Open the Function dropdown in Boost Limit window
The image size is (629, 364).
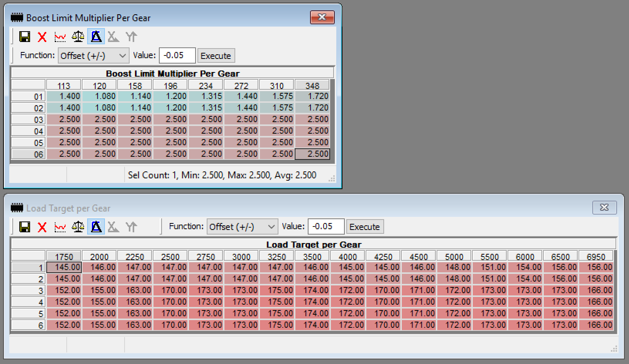click(94, 56)
